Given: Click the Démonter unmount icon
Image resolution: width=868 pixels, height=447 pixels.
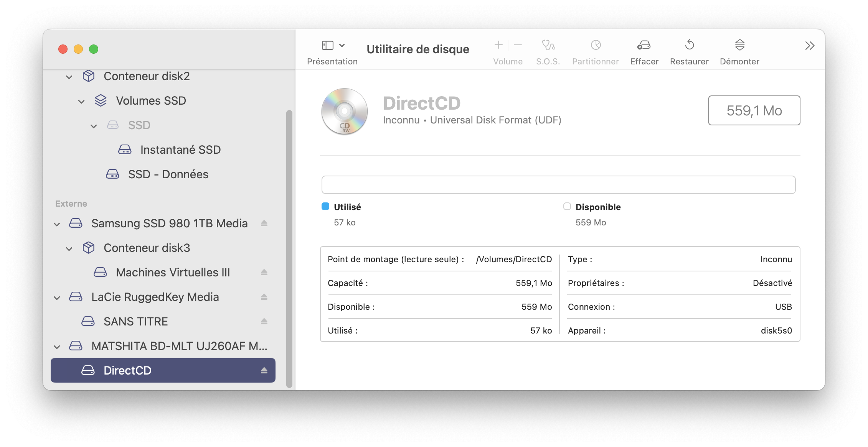Looking at the screenshot, I should (x=740, y=45).
